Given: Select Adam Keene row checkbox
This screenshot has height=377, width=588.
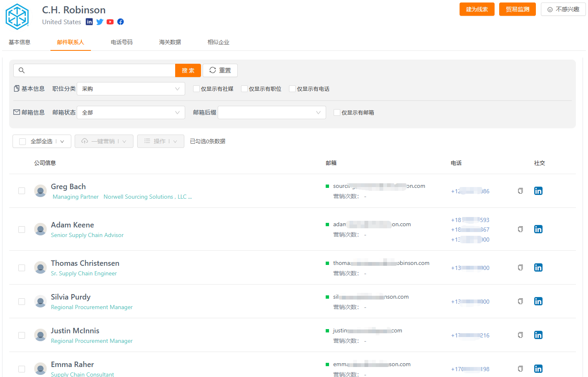Looking at the screenshot, I should [22, 230].
